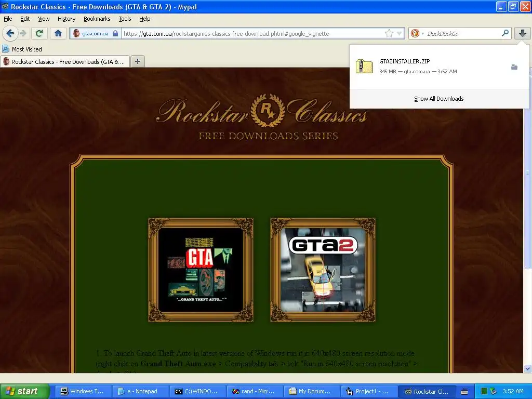Open the DuckDuckGo search engine dropdown
The height and width of the screenshot is (399, 532).
pos(417,33)
